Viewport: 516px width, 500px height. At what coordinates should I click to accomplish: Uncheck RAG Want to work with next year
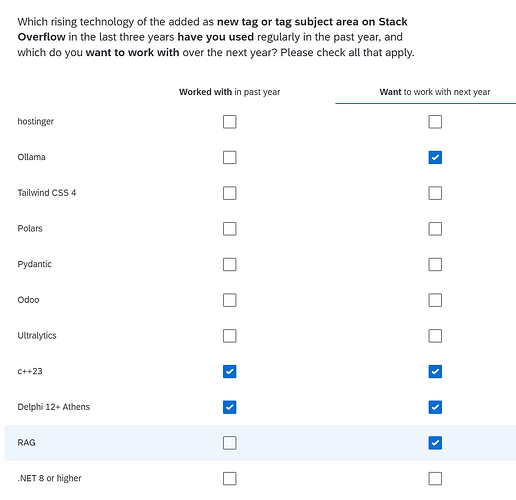(435, 443)
